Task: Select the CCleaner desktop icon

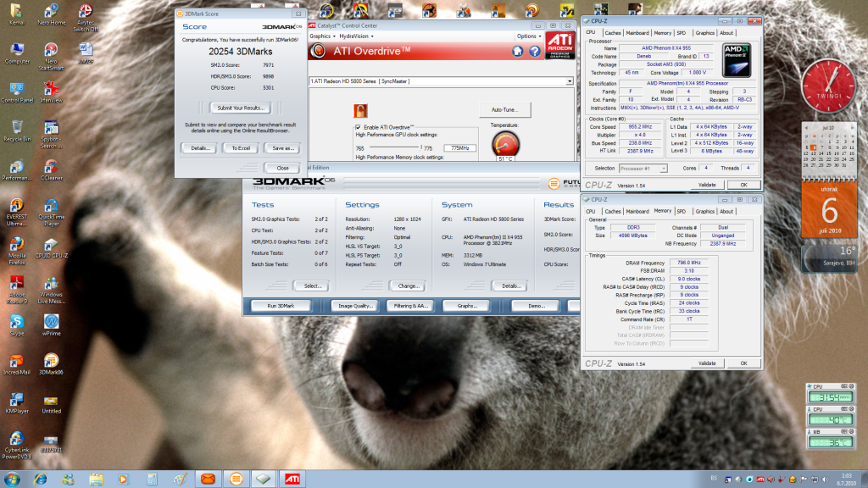Action: 51,169
